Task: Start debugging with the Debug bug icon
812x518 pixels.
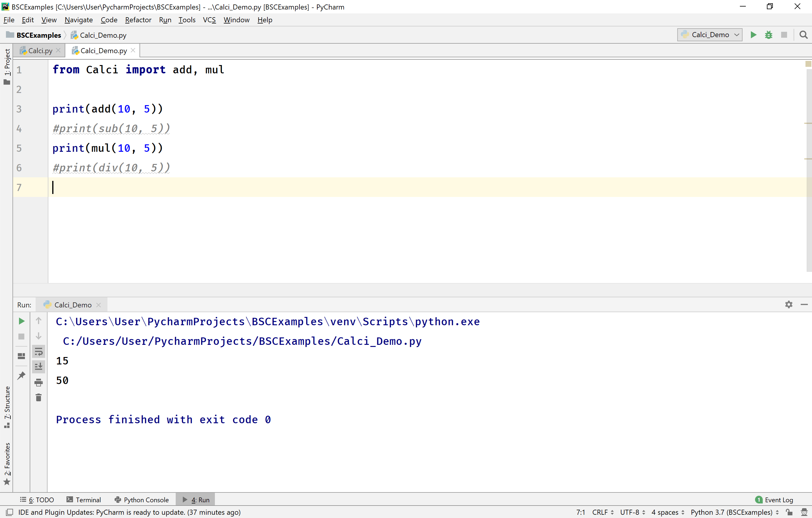Action: (768, 34)
